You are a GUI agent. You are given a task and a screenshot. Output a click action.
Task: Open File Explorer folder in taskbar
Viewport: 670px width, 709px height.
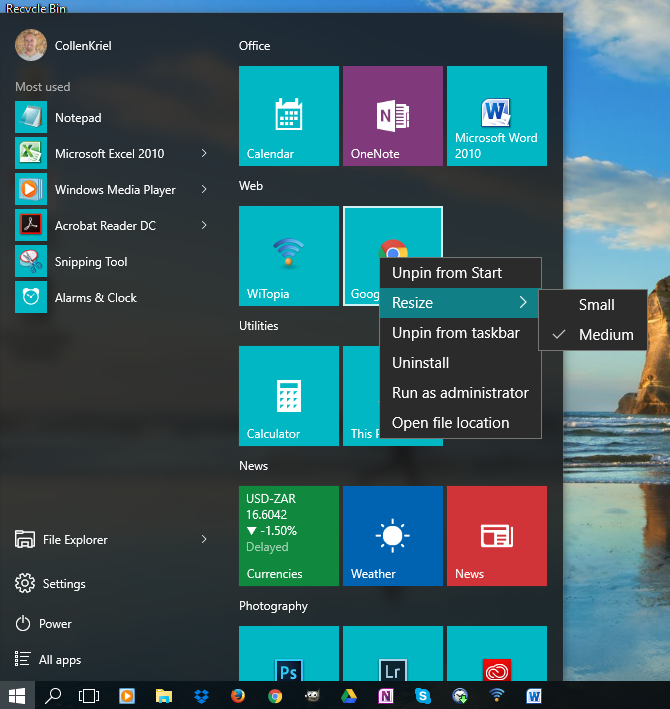tap(164, 695)
